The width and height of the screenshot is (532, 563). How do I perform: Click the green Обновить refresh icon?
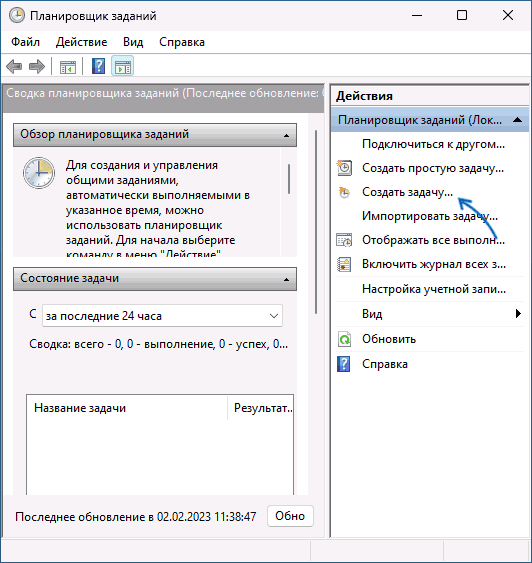point(344,339)
